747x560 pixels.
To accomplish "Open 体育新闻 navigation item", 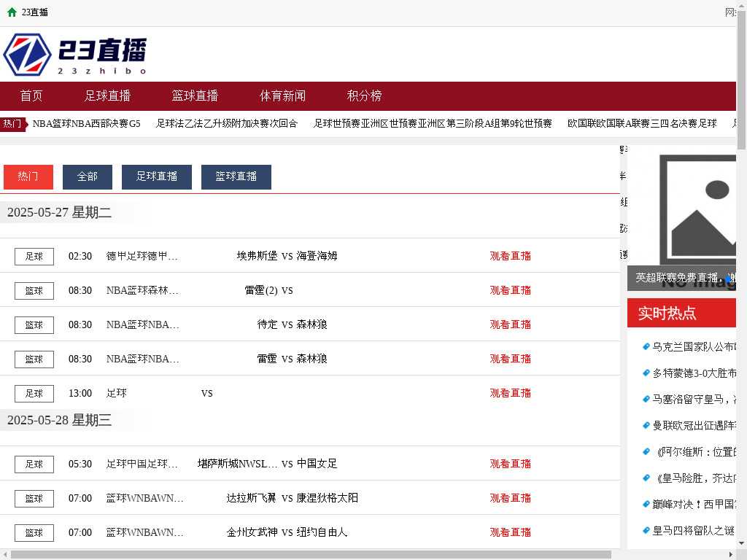I will pos(282,96).
